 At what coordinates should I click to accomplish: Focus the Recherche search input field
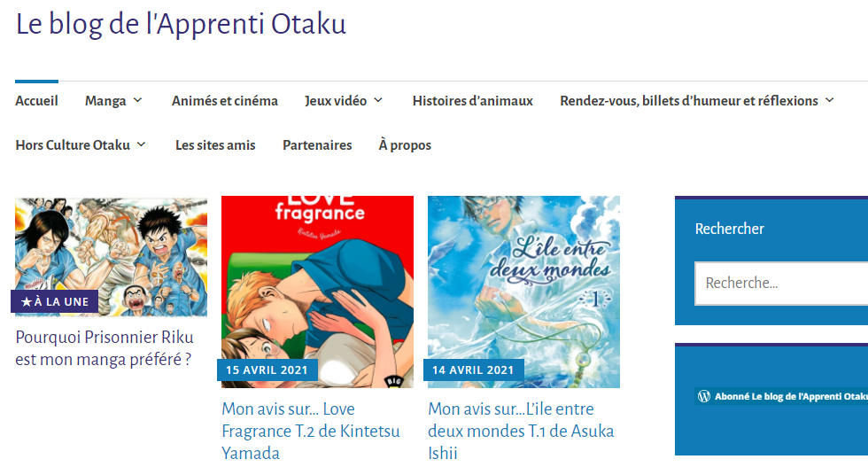pos(781,283)
